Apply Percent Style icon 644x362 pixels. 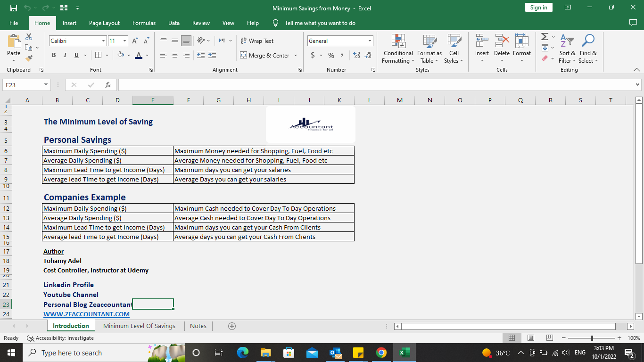[331, 55]
